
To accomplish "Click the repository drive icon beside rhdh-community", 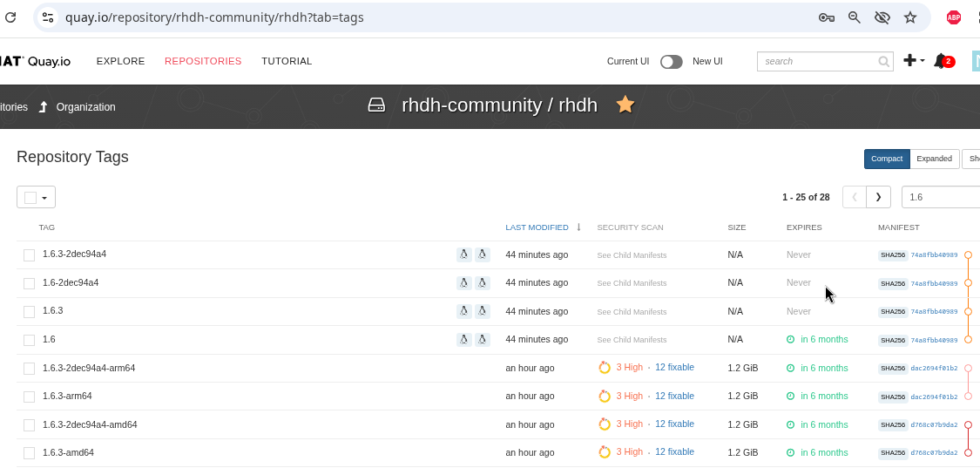I will point(376,105).
